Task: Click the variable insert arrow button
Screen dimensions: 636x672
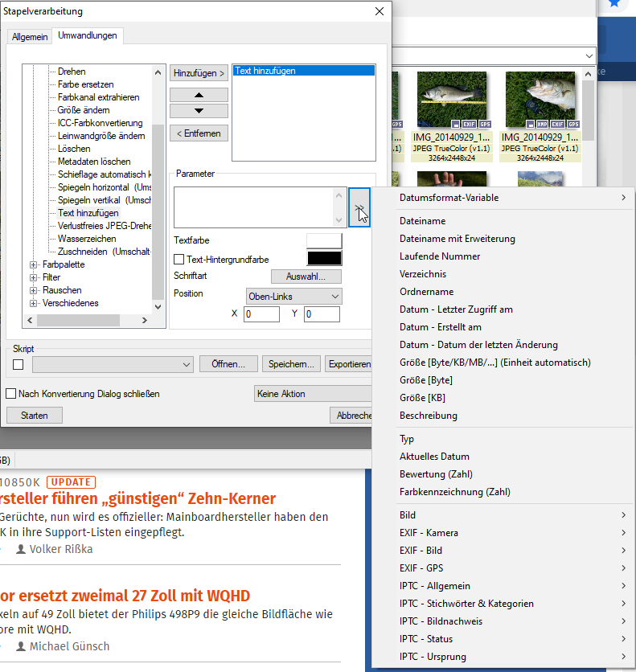Action: click(359, 207)
